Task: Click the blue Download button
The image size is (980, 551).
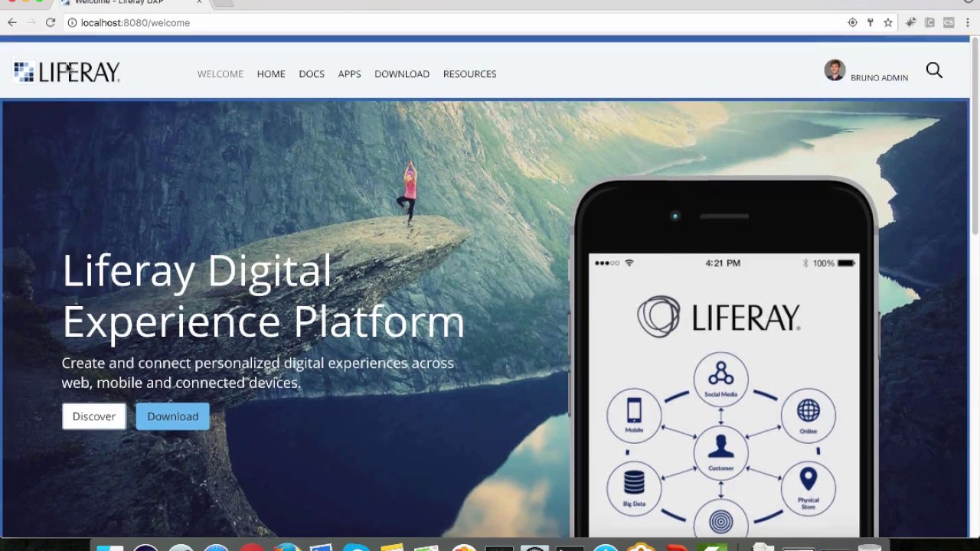Action: click(173, 416)
